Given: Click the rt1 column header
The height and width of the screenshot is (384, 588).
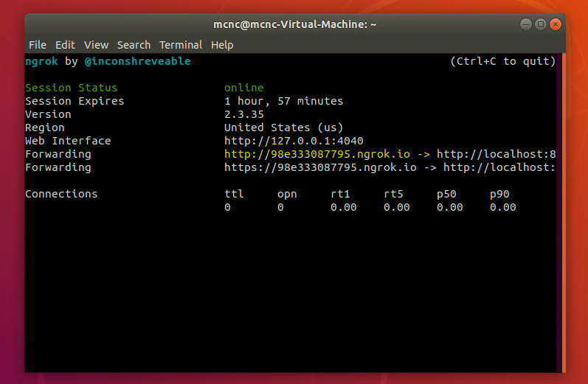Looking at the screenshot, I should [340, 194].
